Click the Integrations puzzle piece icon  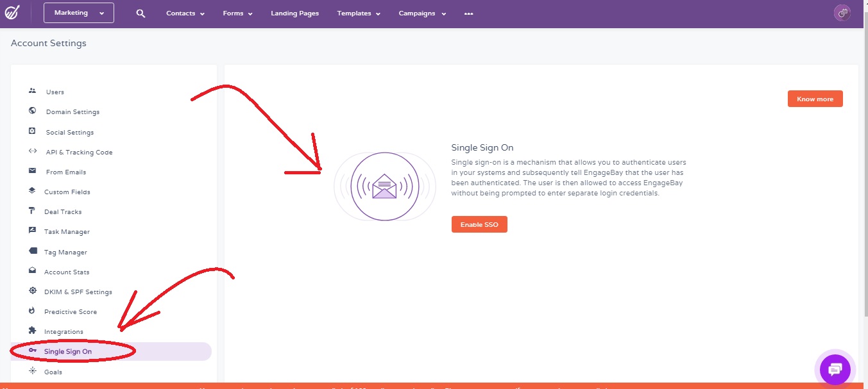33,331
